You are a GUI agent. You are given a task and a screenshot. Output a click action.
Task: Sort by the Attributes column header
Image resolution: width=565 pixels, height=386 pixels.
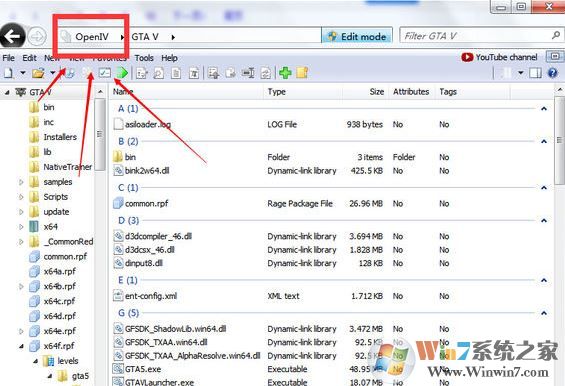[x=411, y=92]
